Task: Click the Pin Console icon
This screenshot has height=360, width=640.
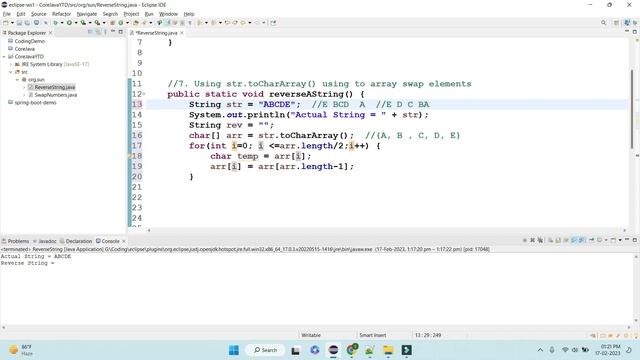Action: 591,240
